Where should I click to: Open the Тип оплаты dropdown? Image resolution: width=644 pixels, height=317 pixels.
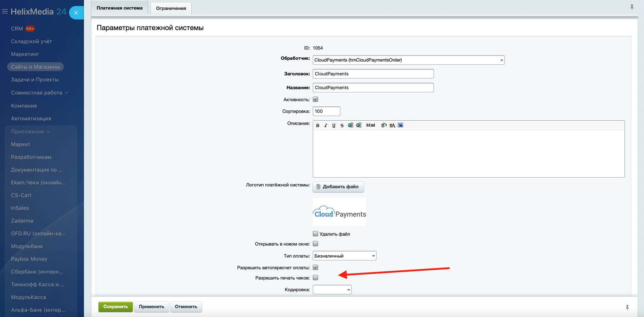click(x=344, y=256)
